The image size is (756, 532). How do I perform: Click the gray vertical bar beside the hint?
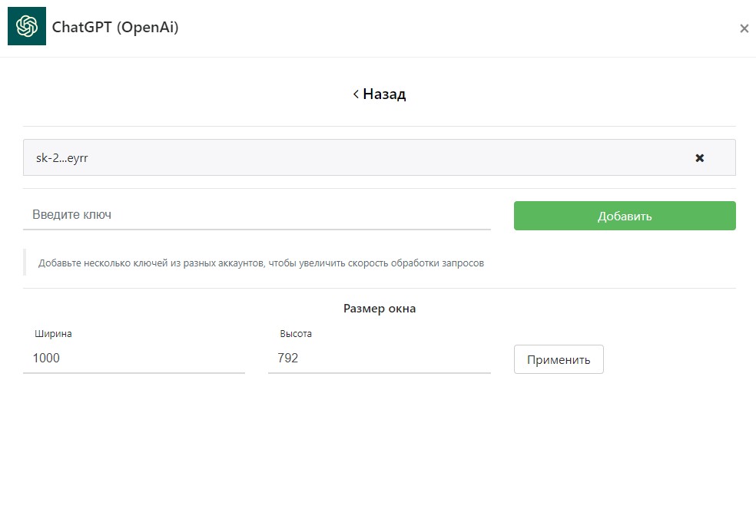[x=25, y=262]
